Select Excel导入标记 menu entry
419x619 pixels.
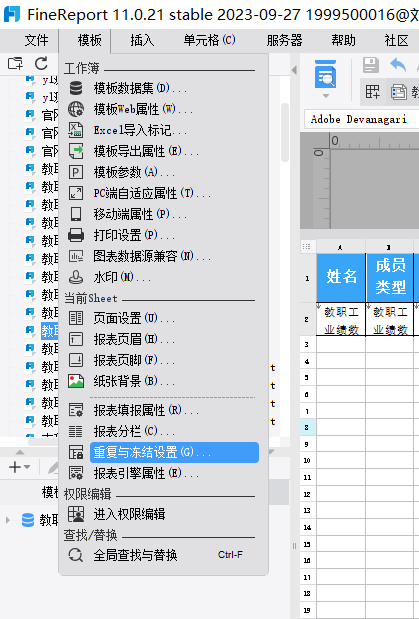point(140,130)
